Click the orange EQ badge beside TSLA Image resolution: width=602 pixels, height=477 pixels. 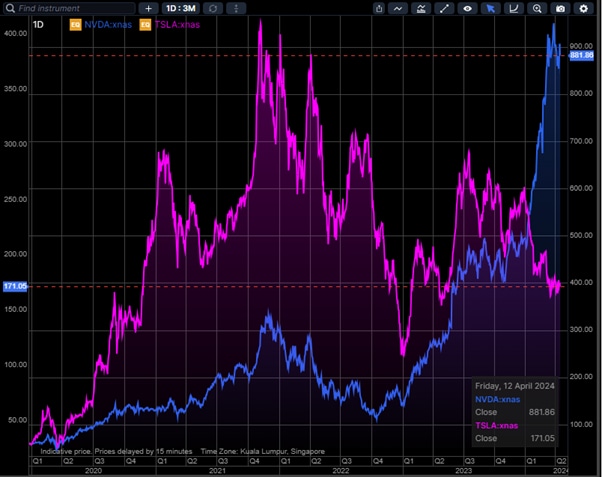145,25
